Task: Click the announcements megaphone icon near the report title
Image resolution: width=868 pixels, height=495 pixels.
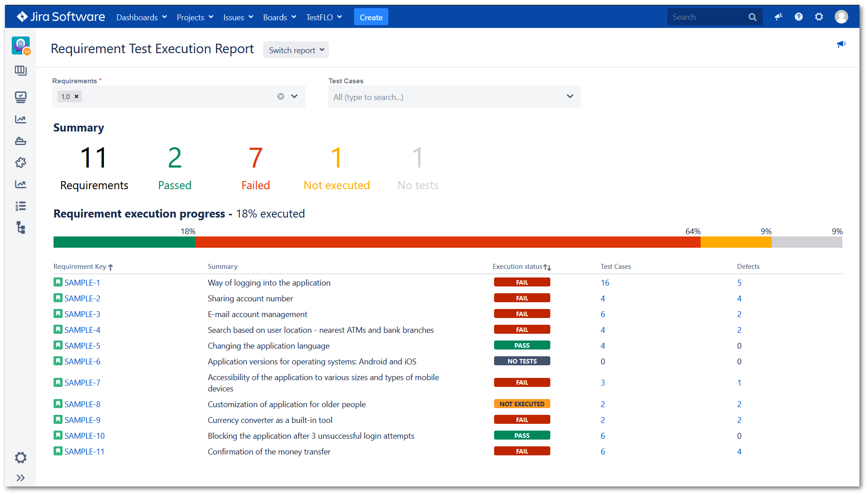Action: point(842,44)
